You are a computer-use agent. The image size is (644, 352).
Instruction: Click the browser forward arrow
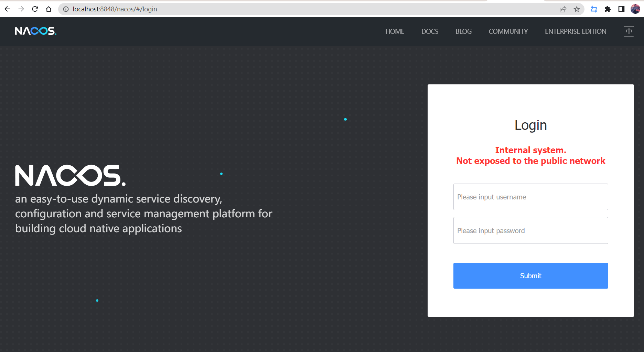21,9
